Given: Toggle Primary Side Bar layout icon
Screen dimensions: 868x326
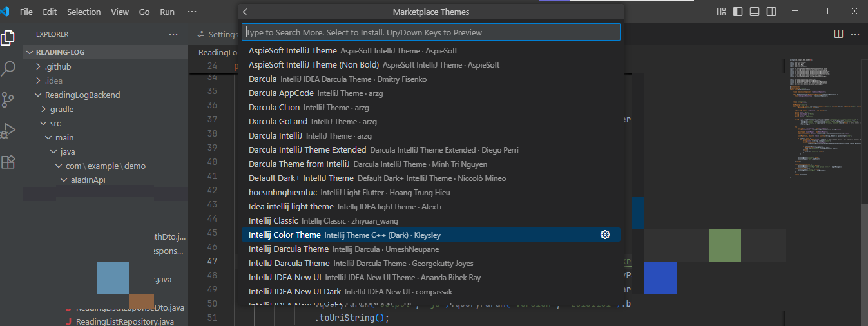Looking at the screenshot, I should click(738, 12).
